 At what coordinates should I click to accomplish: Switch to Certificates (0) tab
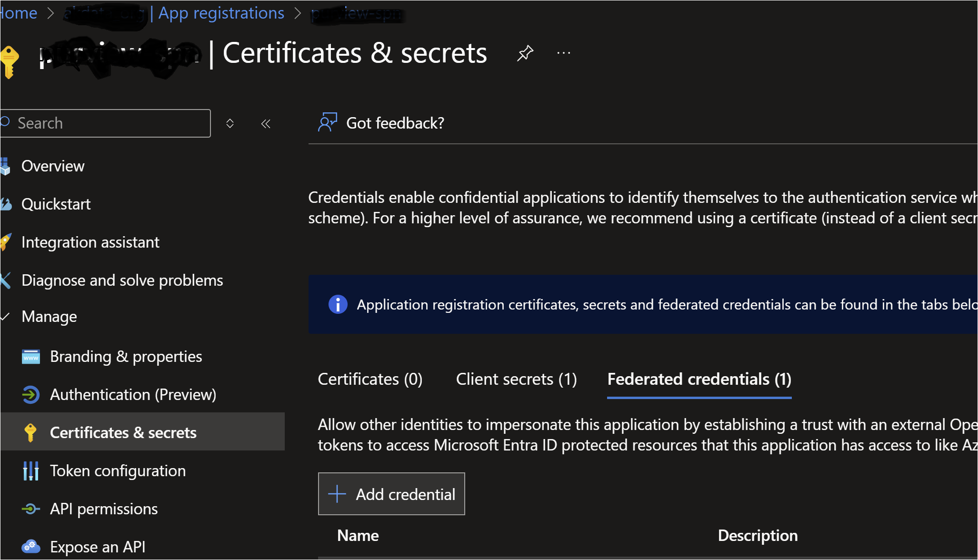(370, 379)
